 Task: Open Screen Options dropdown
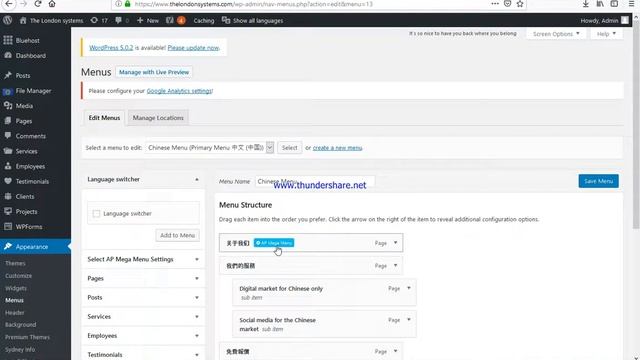556,34
